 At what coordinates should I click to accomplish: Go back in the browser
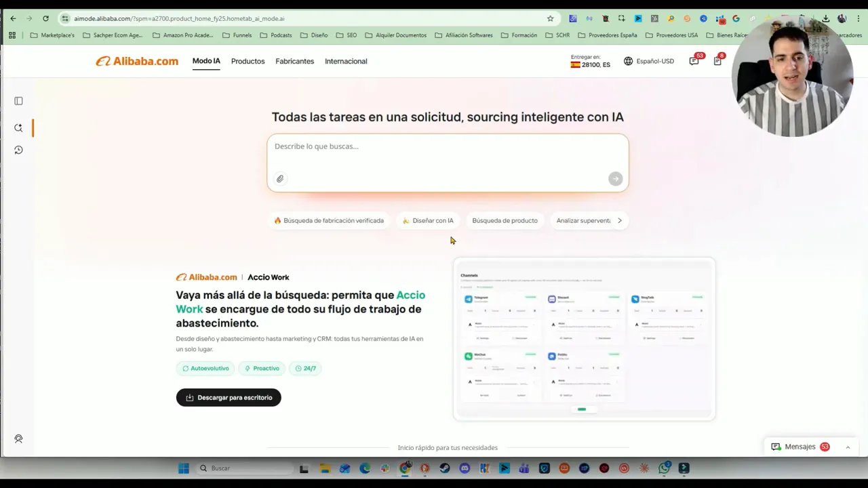pos(13,18)
